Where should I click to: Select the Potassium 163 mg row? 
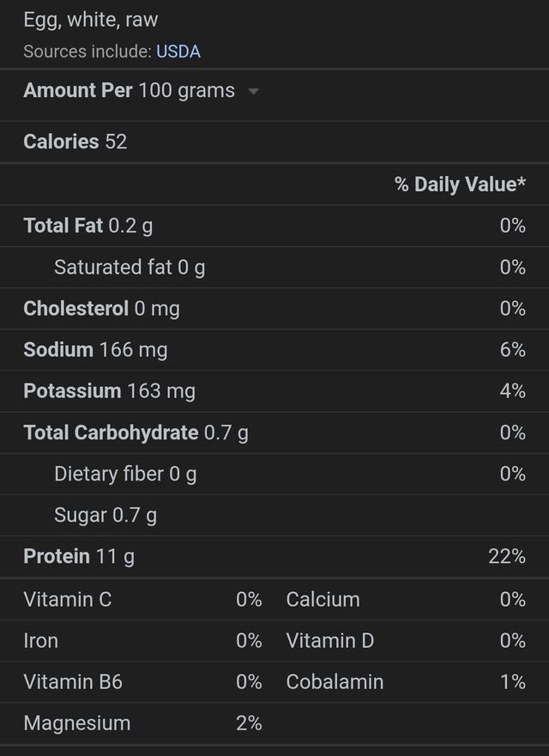(274, 391)
